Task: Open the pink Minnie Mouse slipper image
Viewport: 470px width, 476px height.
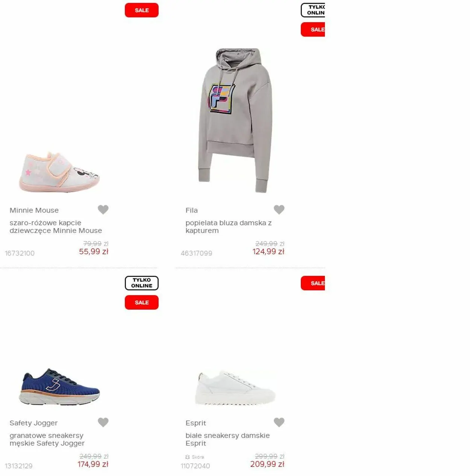Action: tap(59, 172)
